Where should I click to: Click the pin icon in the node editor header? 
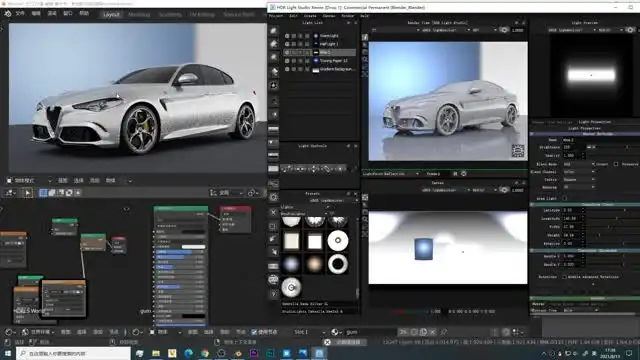444,332
